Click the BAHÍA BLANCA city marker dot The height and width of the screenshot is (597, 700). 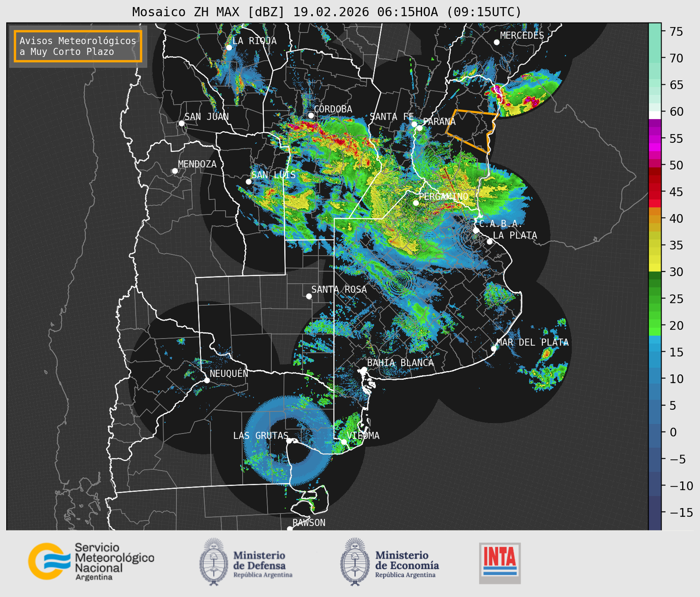pos(364,369)
